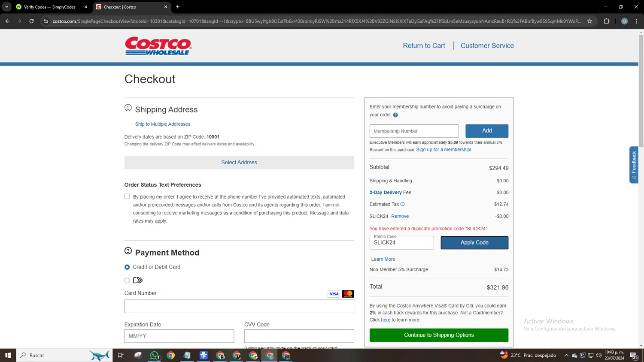Open the 2-Day Delivery link
644x362 pixels.
(386, 193)
